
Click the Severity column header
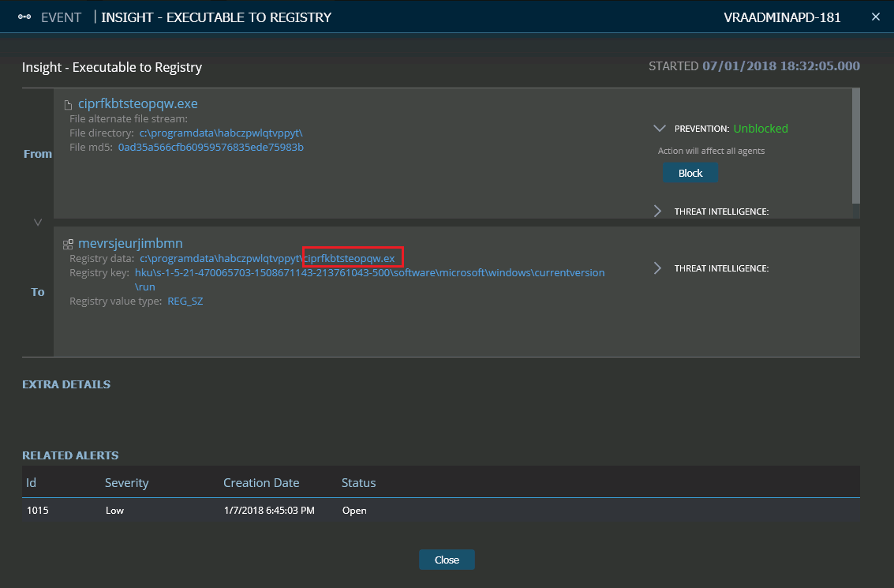pos(127,482)
